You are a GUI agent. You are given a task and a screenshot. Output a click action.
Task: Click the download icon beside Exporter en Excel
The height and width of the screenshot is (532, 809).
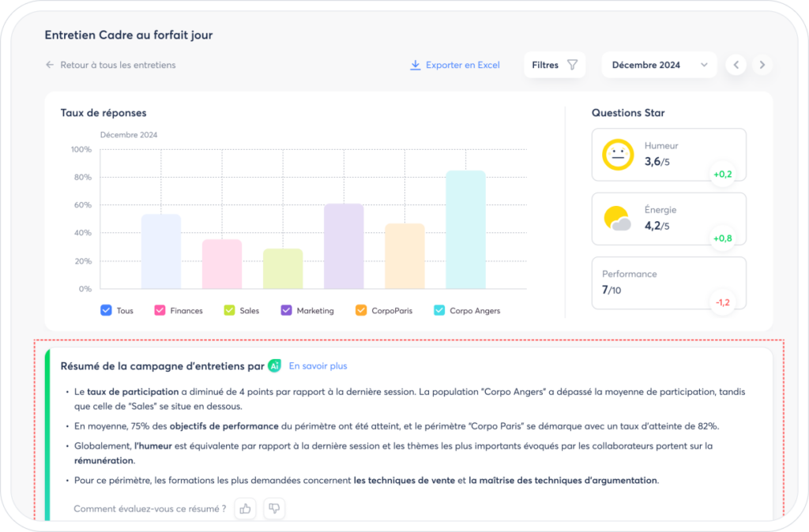415,65
